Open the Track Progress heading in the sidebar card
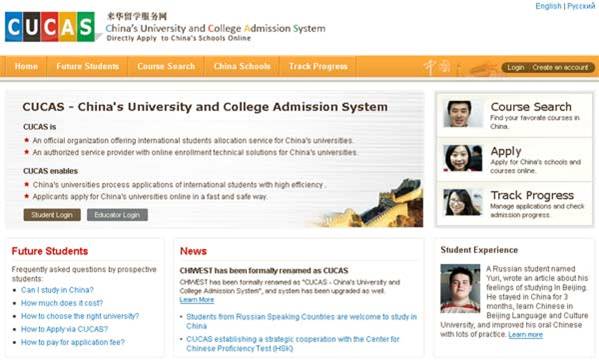The image size is (599, 363). click(x=532, y=195)
